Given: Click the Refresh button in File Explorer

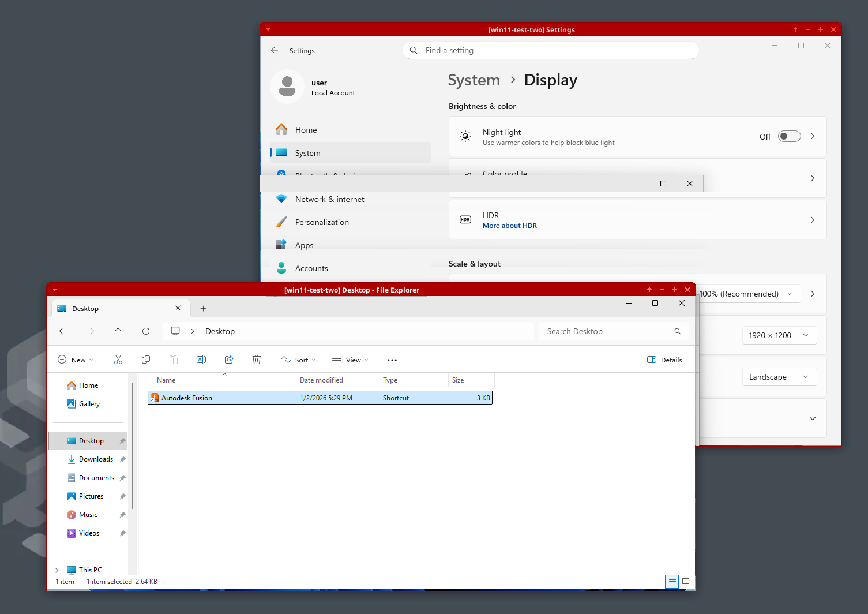Looking at the screenshot, I should (x=146, y=331).
